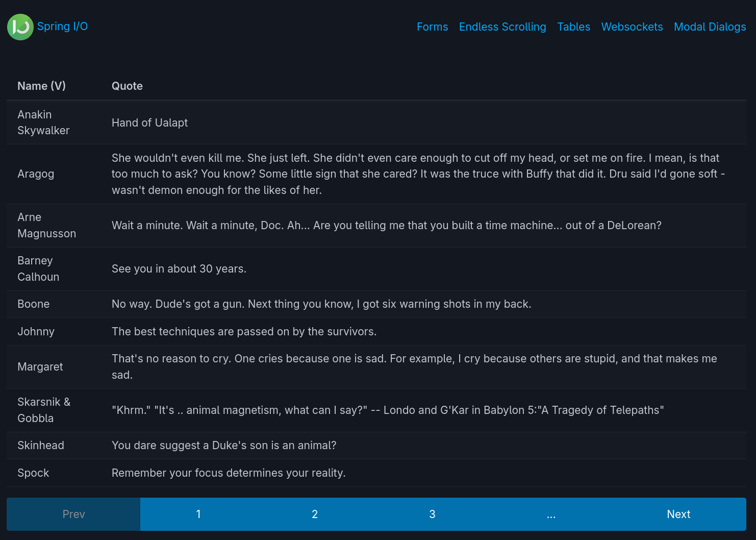This screenshot has height=540, width=756.
Task: Click the Aragog name cell
Action: pos(36,174)
